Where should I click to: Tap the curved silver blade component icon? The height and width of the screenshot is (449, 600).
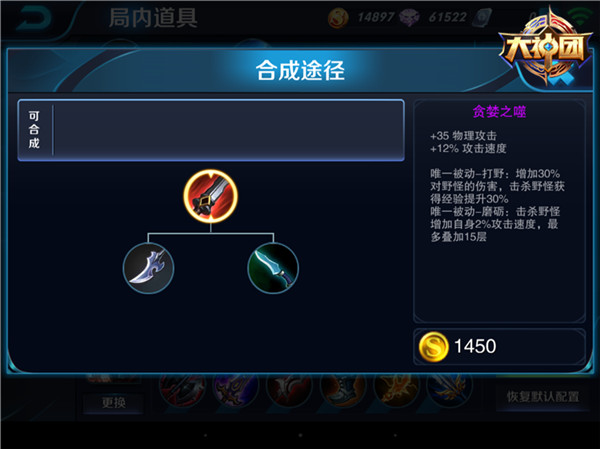pyautogui.click(x=148, y=268)
